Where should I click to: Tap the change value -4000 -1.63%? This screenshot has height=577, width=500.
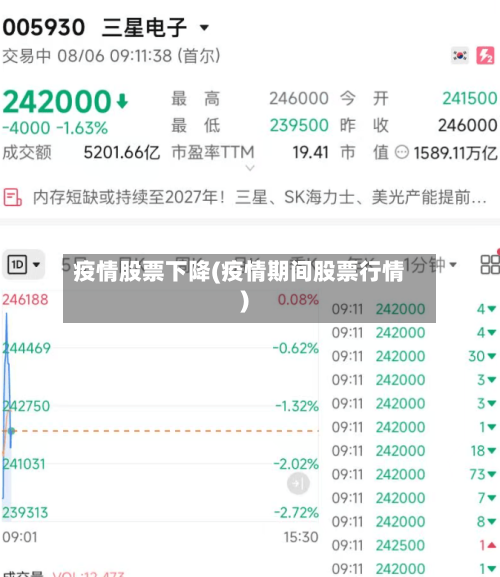(x=55, y=128)
